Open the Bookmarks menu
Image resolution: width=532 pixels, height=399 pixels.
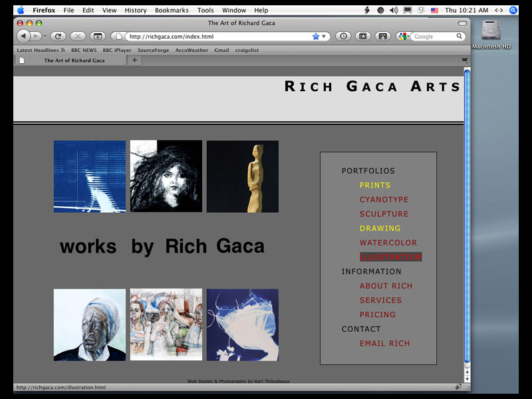172,10
